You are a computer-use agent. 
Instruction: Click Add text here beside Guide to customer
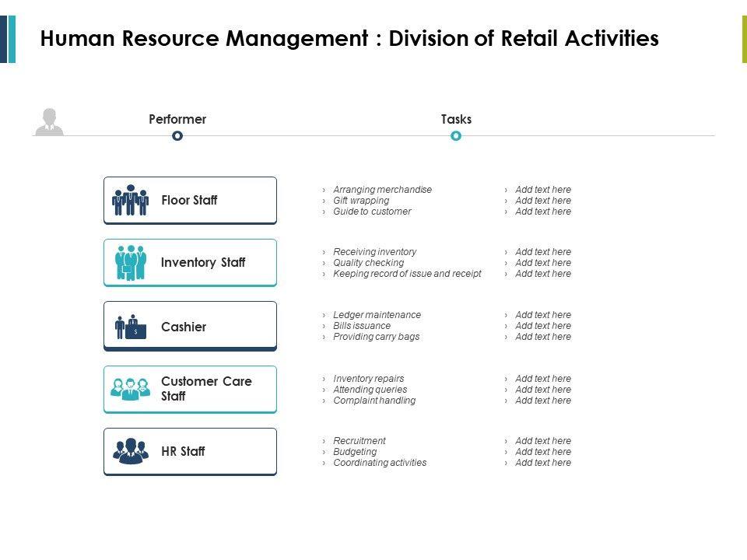point(543,212)
